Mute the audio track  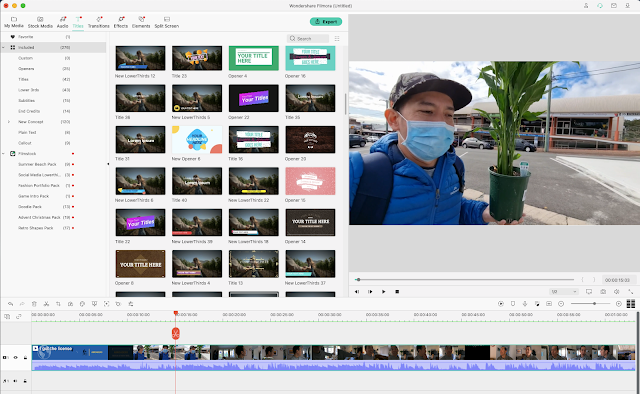click(16, 381)
